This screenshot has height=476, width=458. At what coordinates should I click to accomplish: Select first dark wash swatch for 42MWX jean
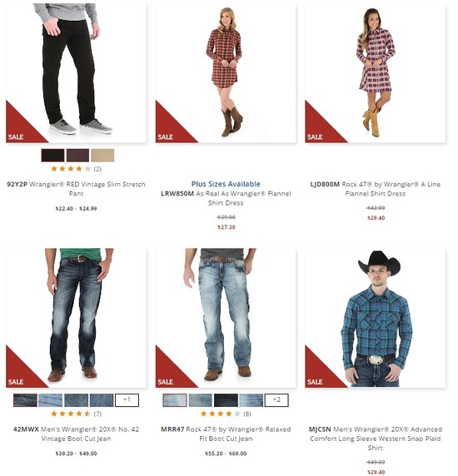[25, 400]
